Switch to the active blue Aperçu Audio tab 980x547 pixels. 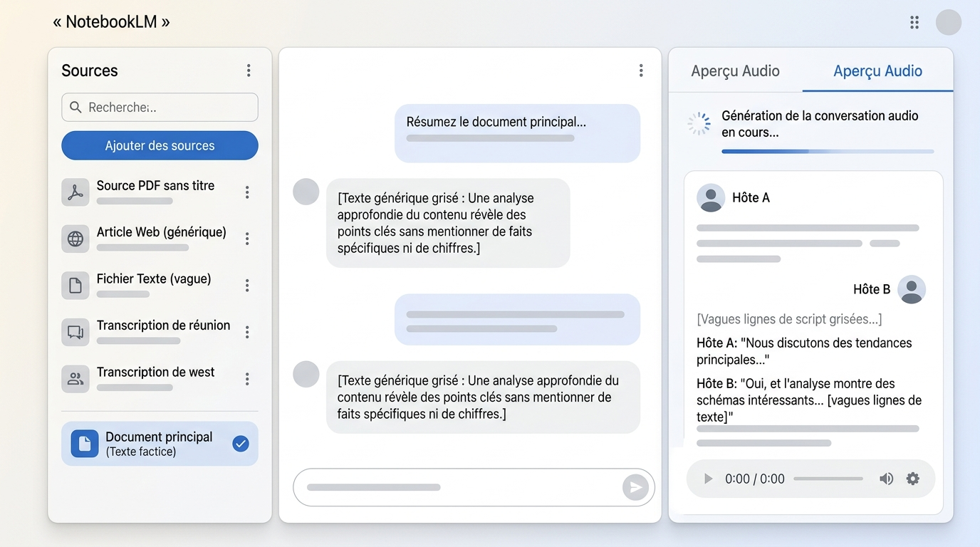click(877, 71)
